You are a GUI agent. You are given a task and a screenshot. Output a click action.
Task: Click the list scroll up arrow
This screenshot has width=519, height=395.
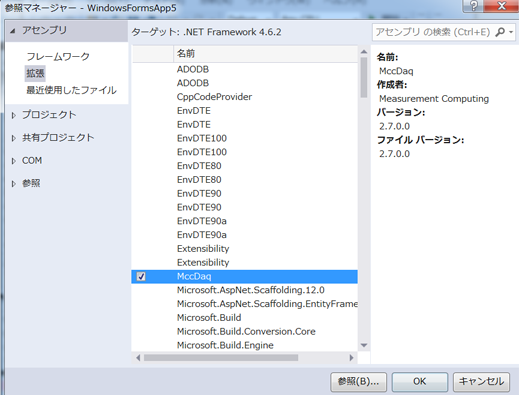364,52
